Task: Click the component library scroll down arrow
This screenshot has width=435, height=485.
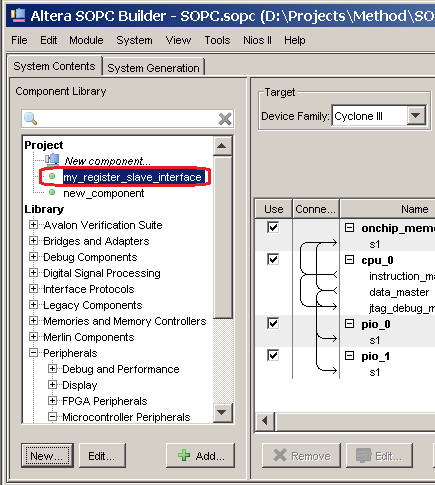Action: pos(222,413)
